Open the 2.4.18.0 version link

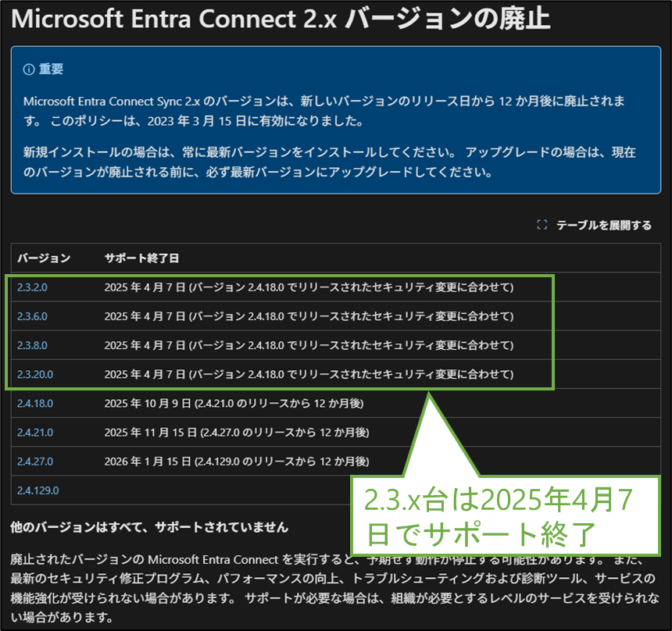35,404
